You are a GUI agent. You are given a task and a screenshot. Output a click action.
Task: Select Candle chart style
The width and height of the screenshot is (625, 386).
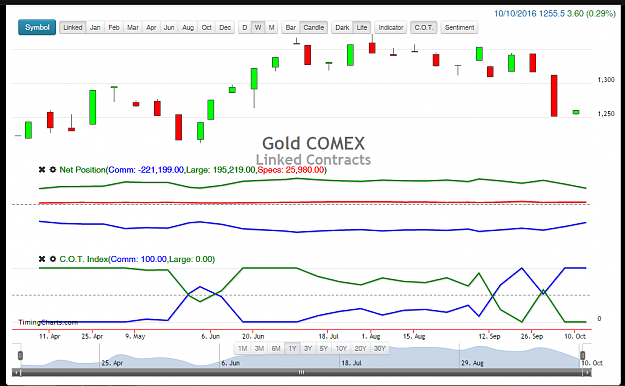pos(314,28)
